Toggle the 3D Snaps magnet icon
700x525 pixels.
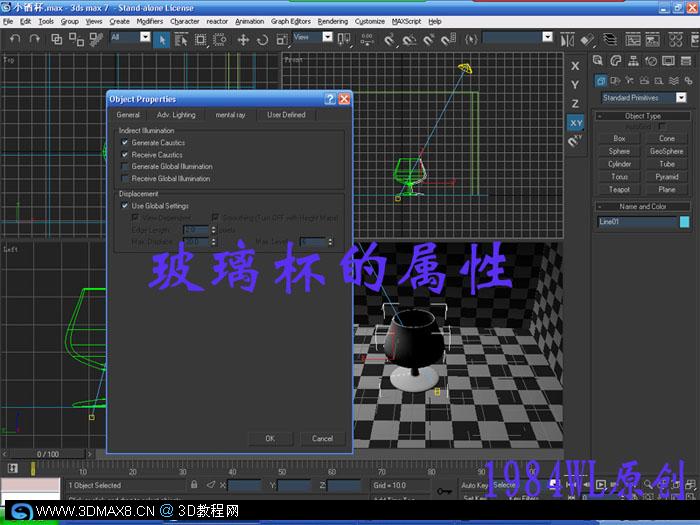coord(390,40)
